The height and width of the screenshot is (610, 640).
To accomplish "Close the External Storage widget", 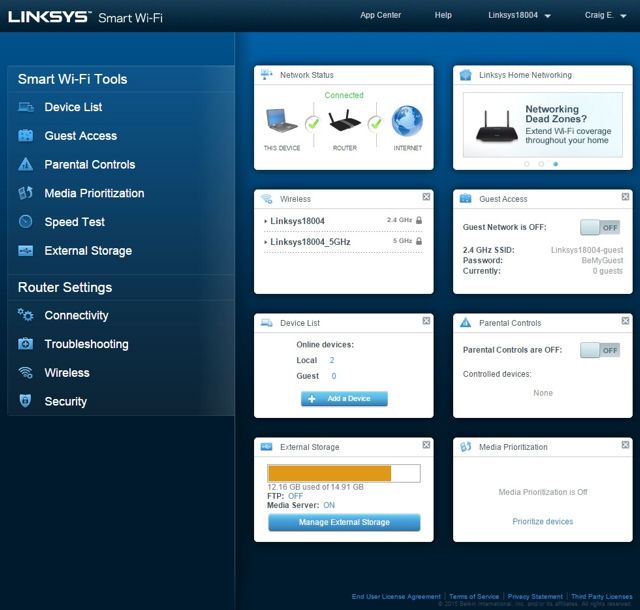I will click(x=426, y=445).
